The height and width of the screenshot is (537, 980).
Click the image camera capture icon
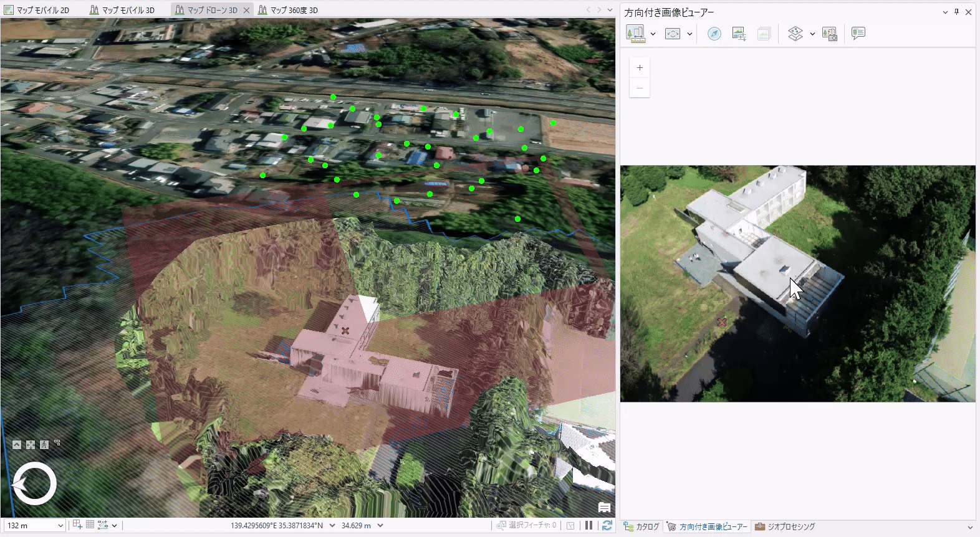830,34
